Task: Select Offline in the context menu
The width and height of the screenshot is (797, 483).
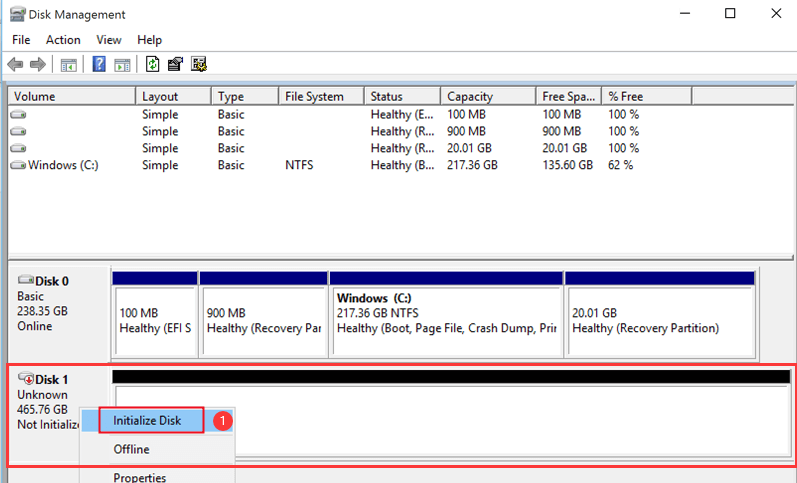Action: pyautogui.click(x=131, y=450)
